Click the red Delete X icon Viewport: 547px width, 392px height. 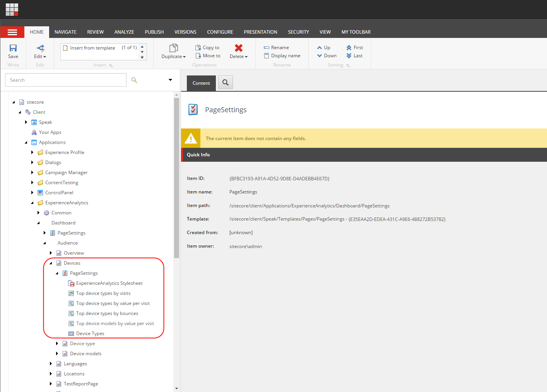(x=239, y=48)
